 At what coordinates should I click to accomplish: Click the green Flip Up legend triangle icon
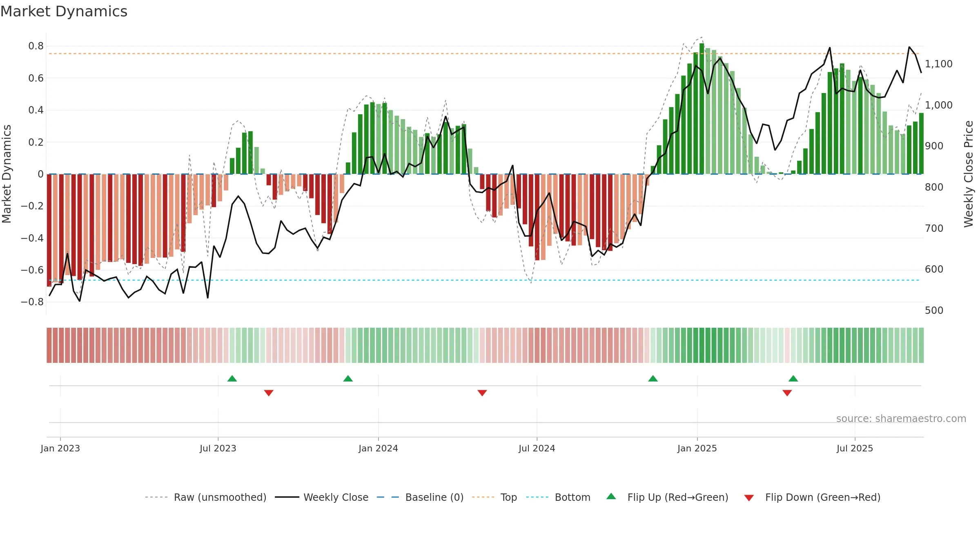pos(611,496)
